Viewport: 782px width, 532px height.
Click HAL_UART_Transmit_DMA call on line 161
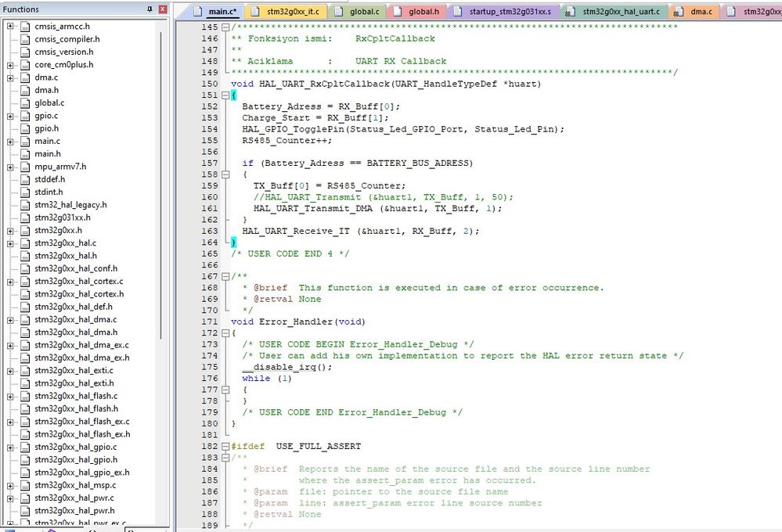coord(312,208)
